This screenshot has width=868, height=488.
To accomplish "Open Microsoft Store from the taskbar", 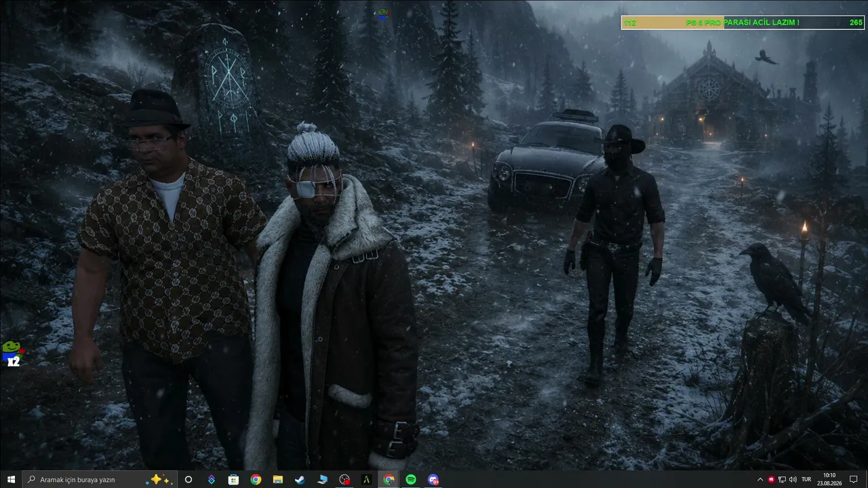I will tap(233, 479).
